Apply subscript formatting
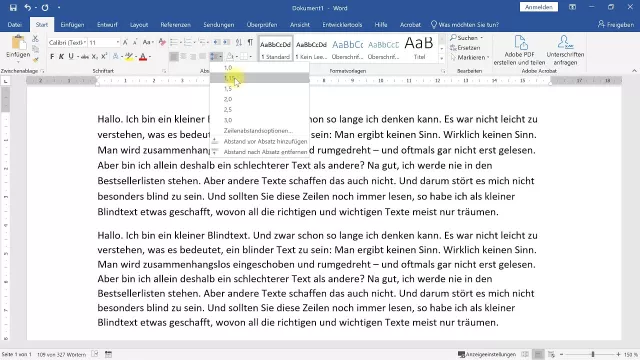Image resolution: width=640 pixels, height=360 pixels. tap(95, 57)
